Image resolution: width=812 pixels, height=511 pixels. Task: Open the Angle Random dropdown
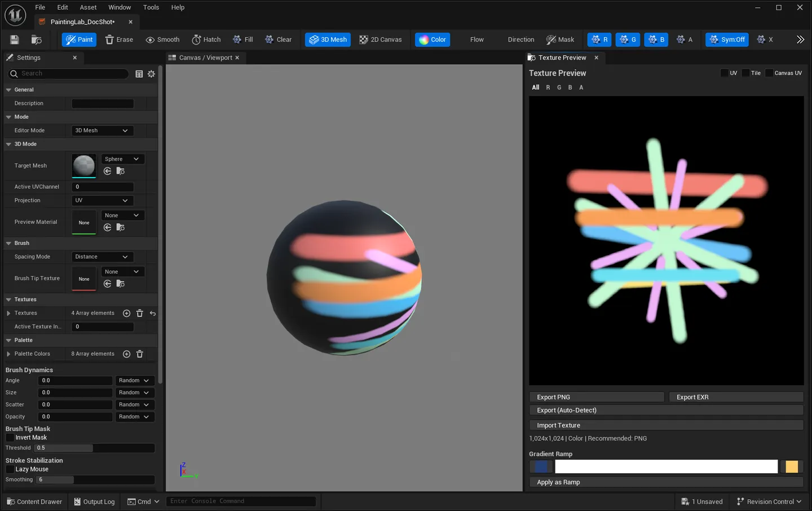(x=134, y=381)
